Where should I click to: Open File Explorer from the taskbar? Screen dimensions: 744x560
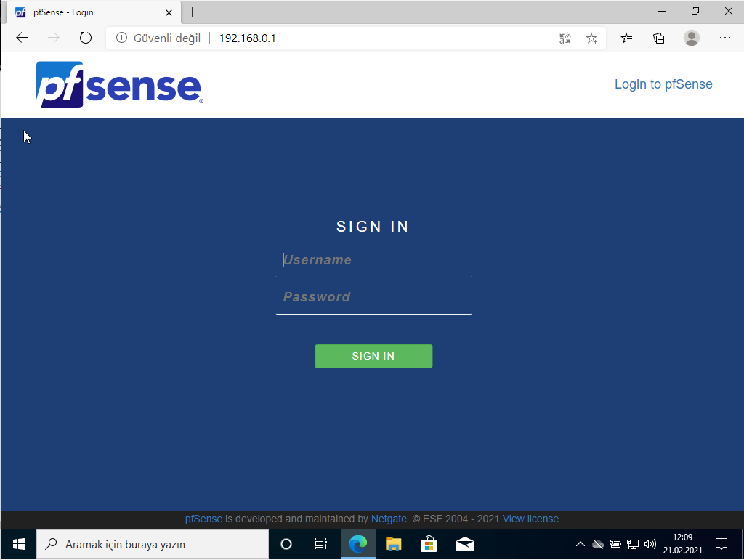pyautogui.click(x=393, y=544)
